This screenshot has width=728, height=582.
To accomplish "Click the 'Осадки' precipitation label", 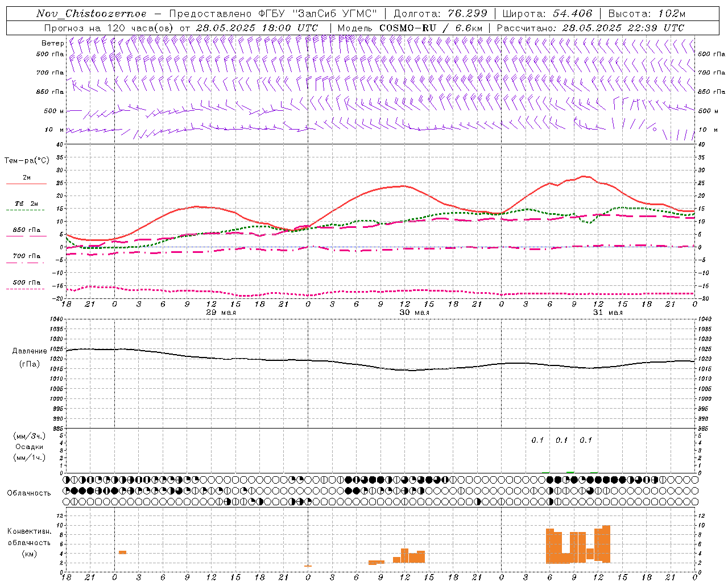I will [30, 447].
